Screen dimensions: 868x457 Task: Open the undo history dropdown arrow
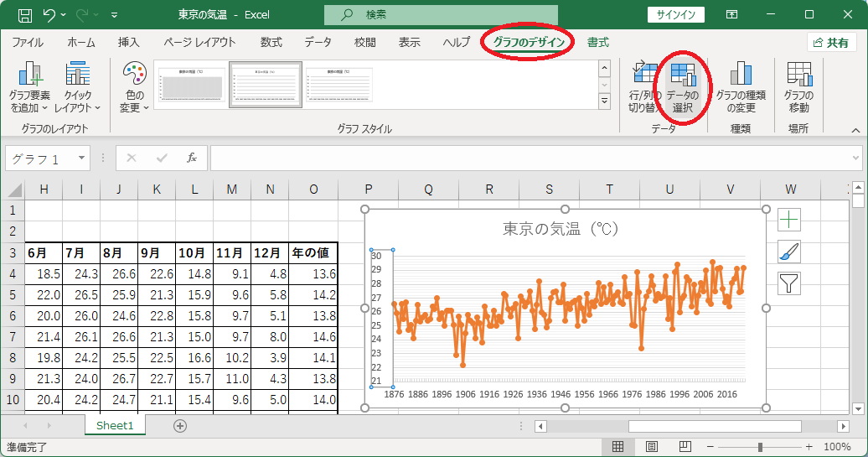point(63,15)
